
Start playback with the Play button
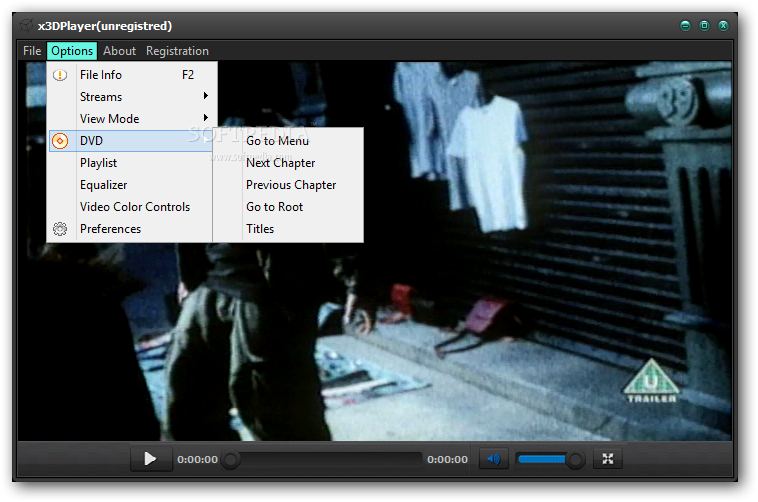(x=151, y=458)
